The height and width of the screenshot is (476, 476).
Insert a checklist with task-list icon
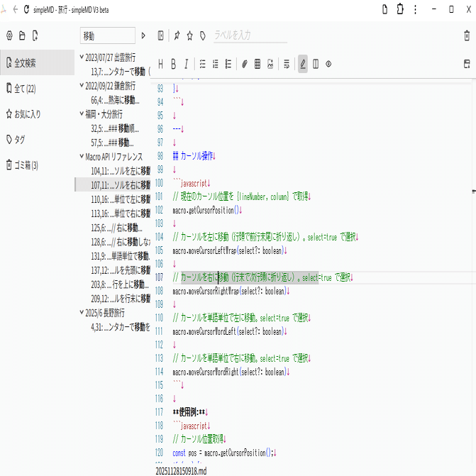[202, 64]
